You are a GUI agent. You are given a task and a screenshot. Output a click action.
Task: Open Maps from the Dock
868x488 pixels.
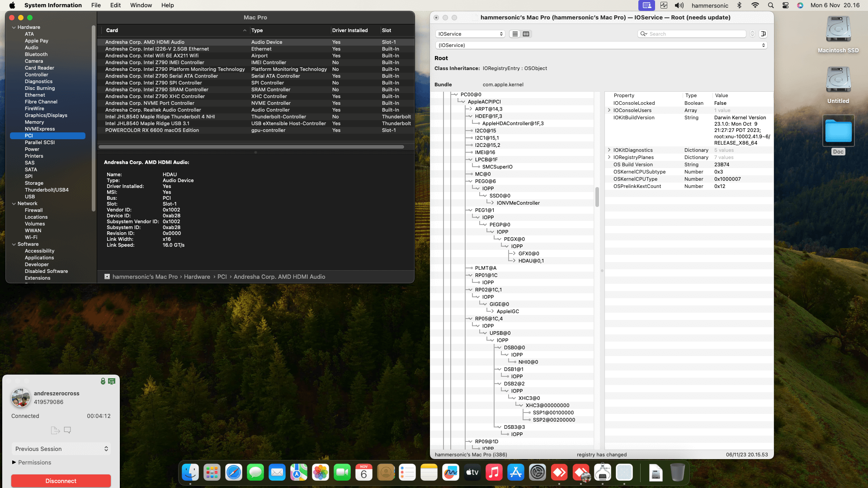(x=299, y=473)
